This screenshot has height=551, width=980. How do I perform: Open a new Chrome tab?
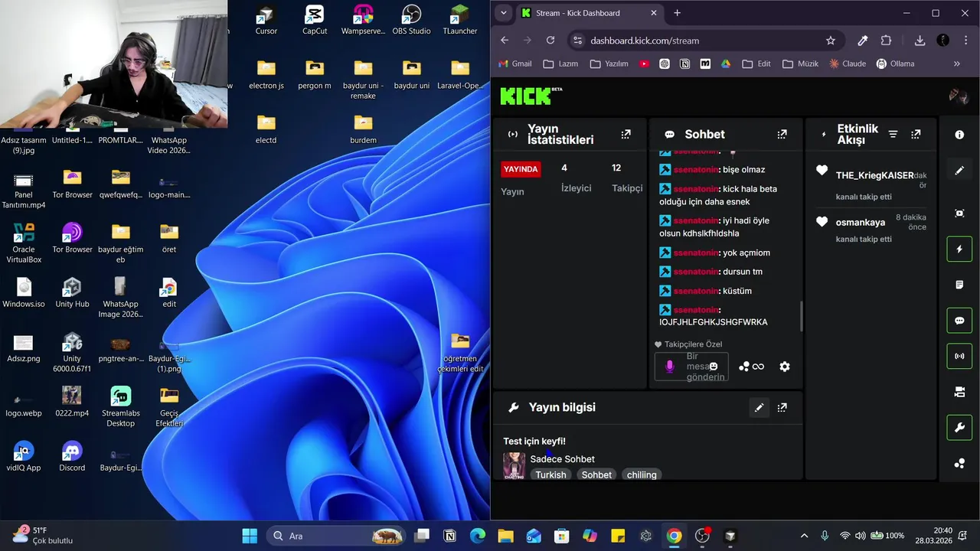coord(677,13)
